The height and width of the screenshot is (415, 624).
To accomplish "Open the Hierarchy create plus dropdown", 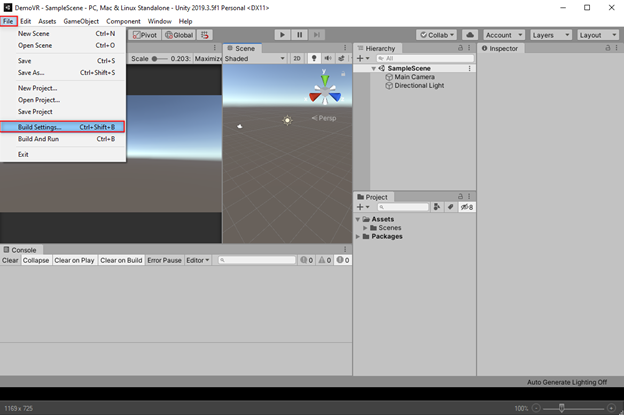I will click(x=363, y=58).
